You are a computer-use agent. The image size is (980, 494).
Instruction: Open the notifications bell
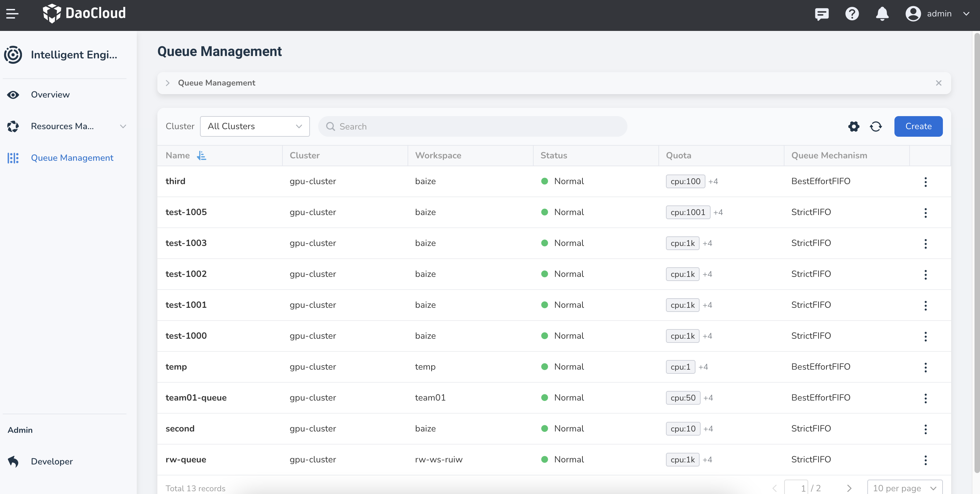(x=882, y=14)
